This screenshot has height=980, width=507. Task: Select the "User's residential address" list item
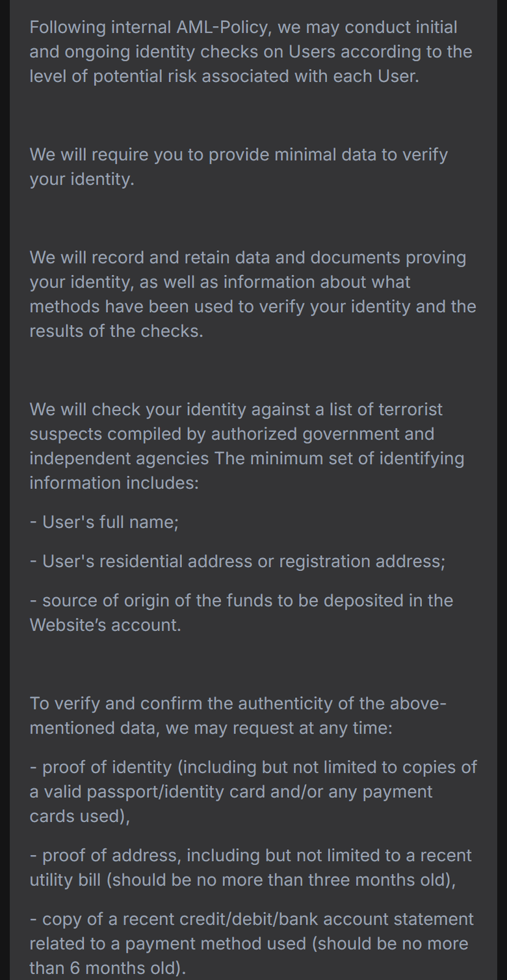(237, 561)
